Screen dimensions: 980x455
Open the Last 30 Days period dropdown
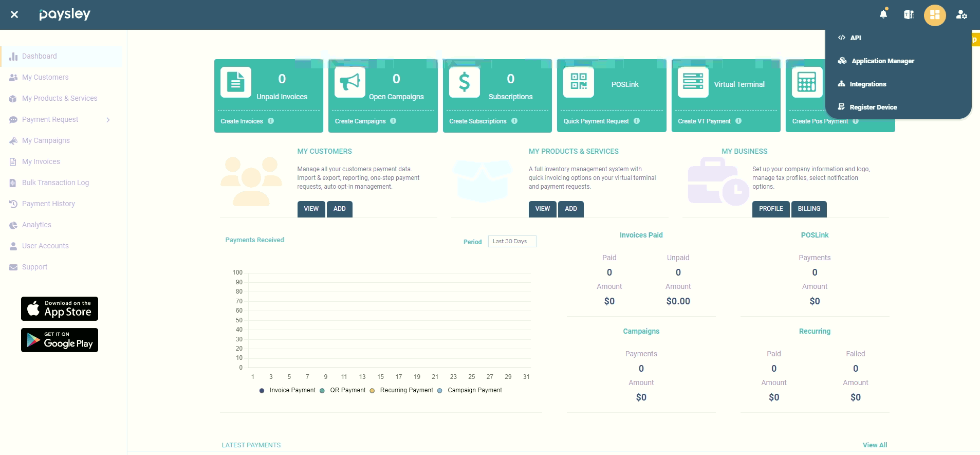tap(512, 241)
